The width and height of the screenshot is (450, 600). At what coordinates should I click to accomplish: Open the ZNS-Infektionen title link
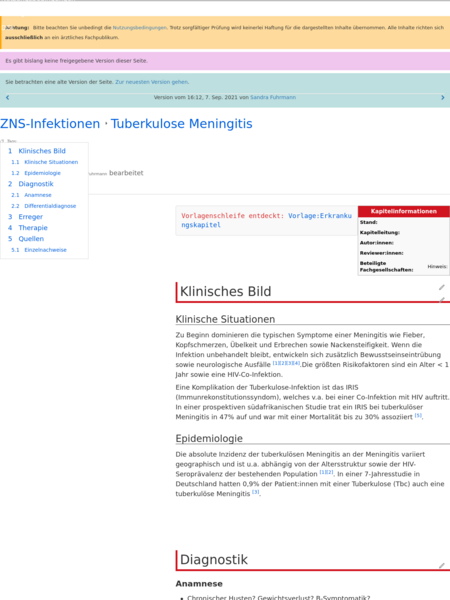50,124
